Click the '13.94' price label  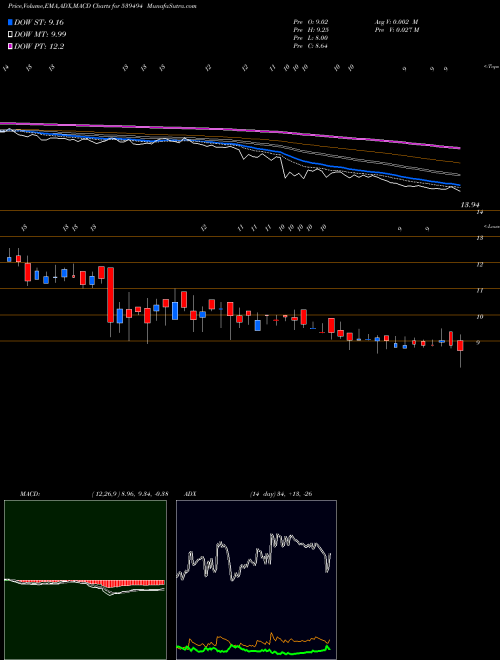pyautogui.click(x=470, y=205)
